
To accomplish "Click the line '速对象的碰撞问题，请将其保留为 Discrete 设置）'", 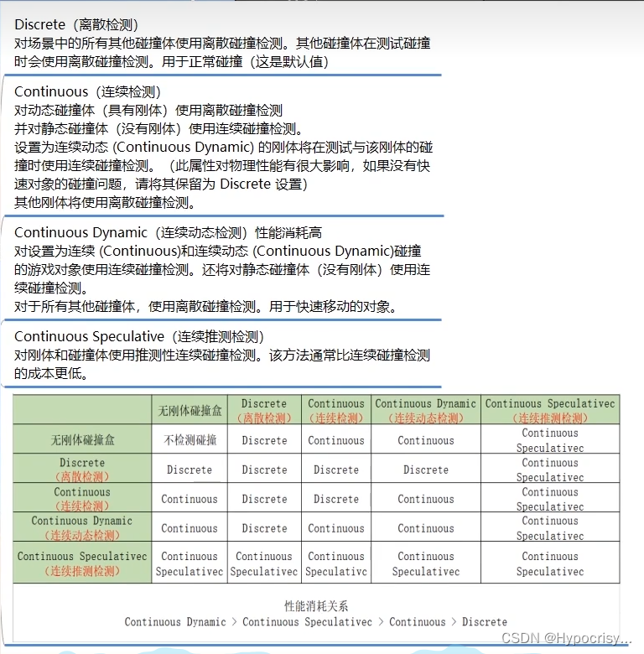I will pyautogui.click(x=161, y=184).
